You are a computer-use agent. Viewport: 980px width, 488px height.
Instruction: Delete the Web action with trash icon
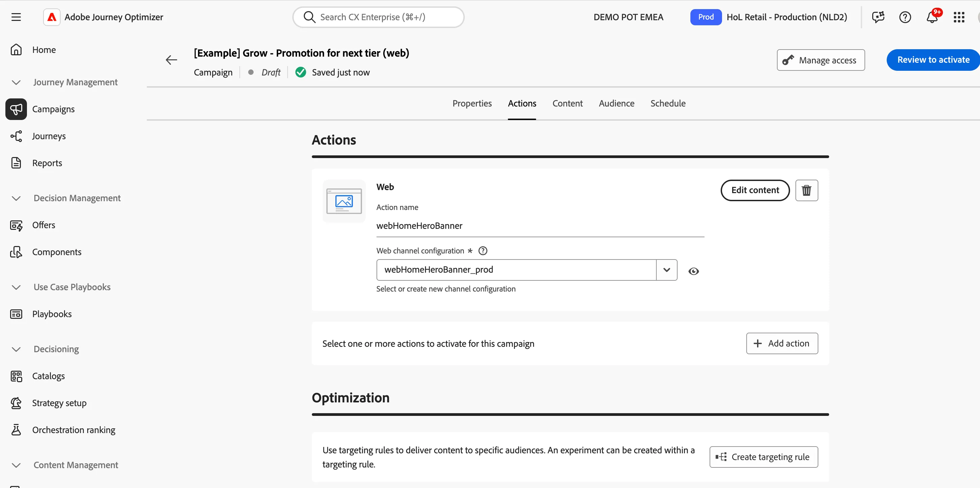pos(807,190)
